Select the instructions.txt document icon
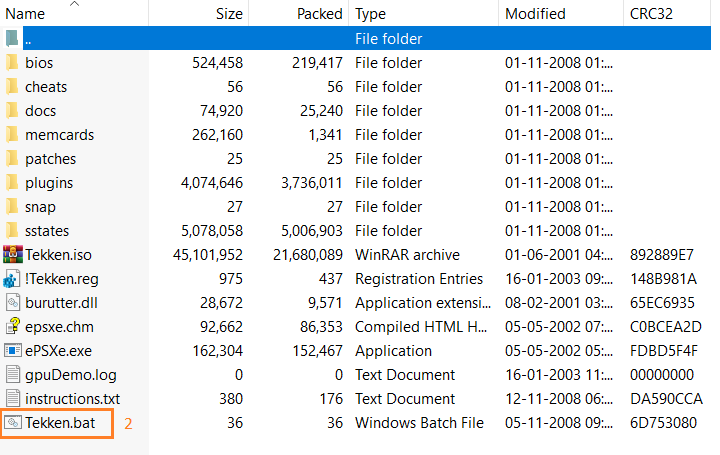 pos(12,399)
